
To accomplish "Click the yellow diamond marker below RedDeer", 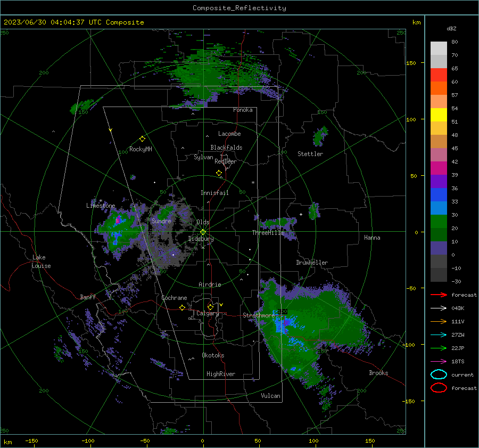I will click(219, 173).
